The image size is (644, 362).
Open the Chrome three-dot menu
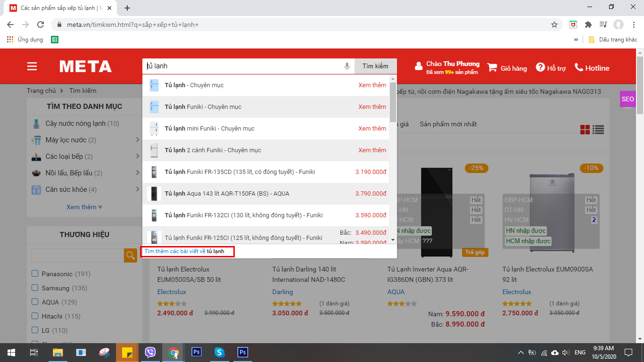click(x=634, y=25)
